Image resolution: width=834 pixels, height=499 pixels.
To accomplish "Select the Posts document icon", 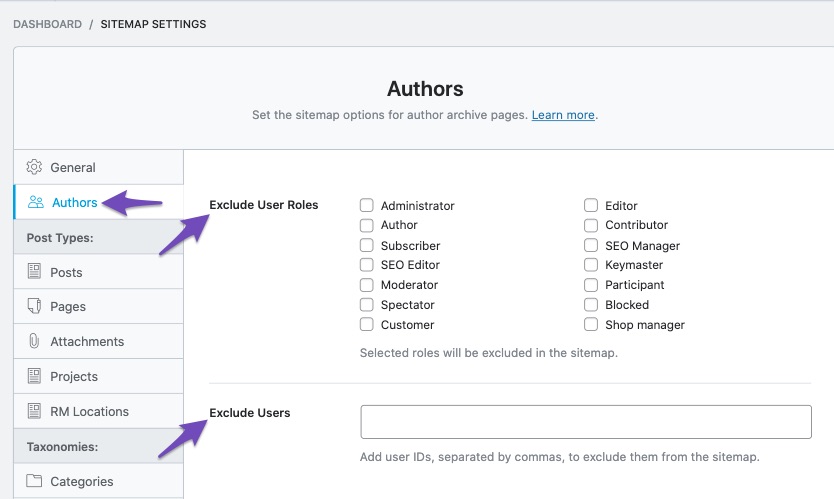I will [x=34, y=272].
